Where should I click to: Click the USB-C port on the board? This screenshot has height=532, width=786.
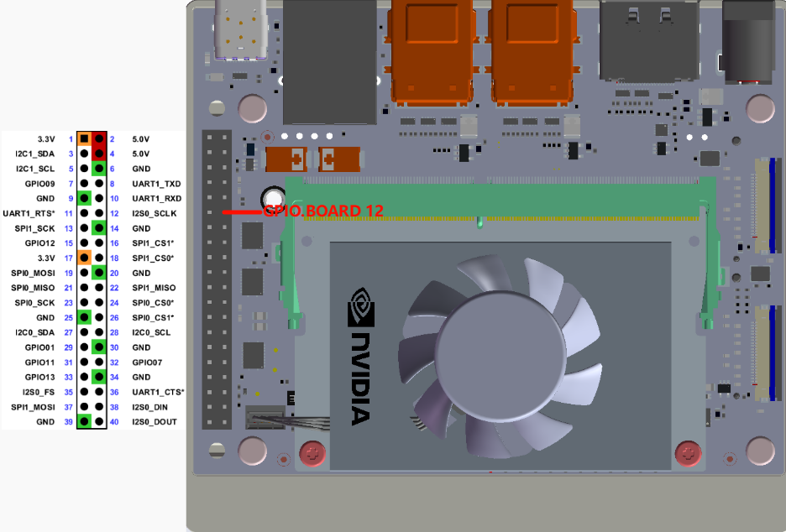(240, 29)
